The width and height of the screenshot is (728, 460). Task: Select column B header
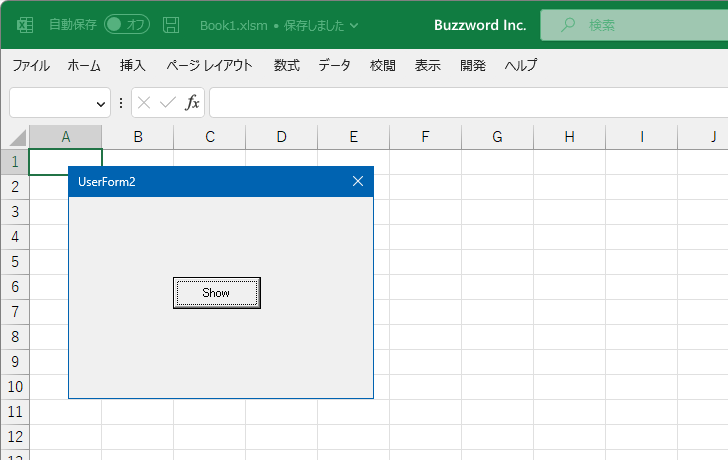[x=138, y=137]
